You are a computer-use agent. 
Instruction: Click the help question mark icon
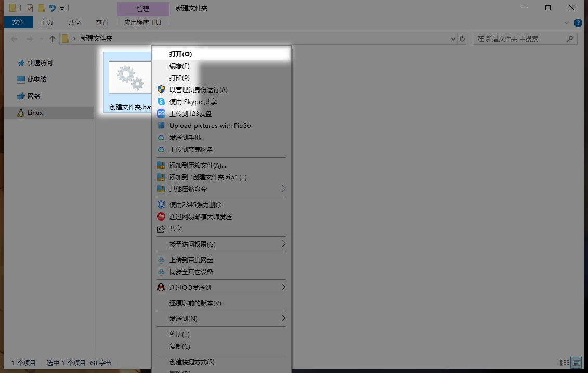click(578, 23)
